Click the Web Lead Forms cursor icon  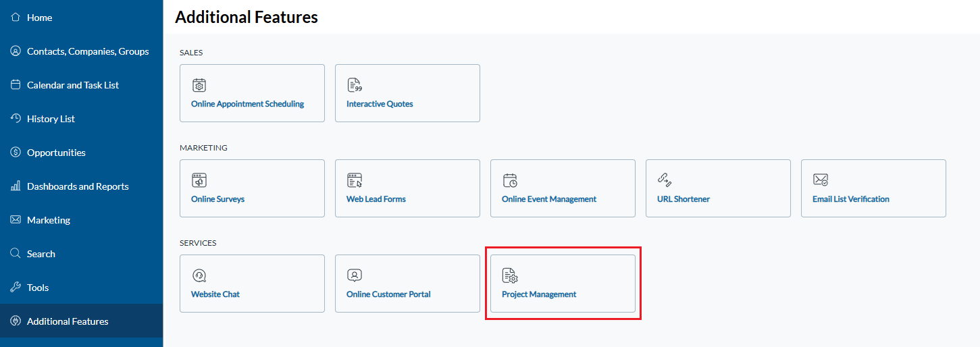point(355,180)
